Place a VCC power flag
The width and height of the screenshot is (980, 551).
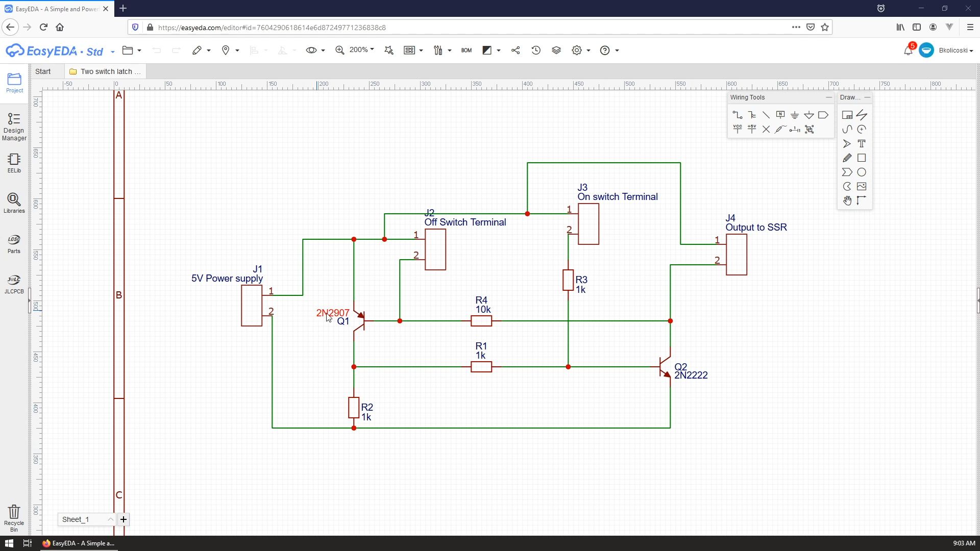[x=737, y=129]
